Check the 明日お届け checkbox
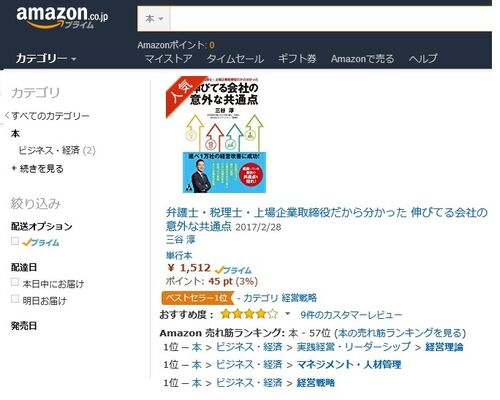Screen dimensions: 500x400 [15, 299]
